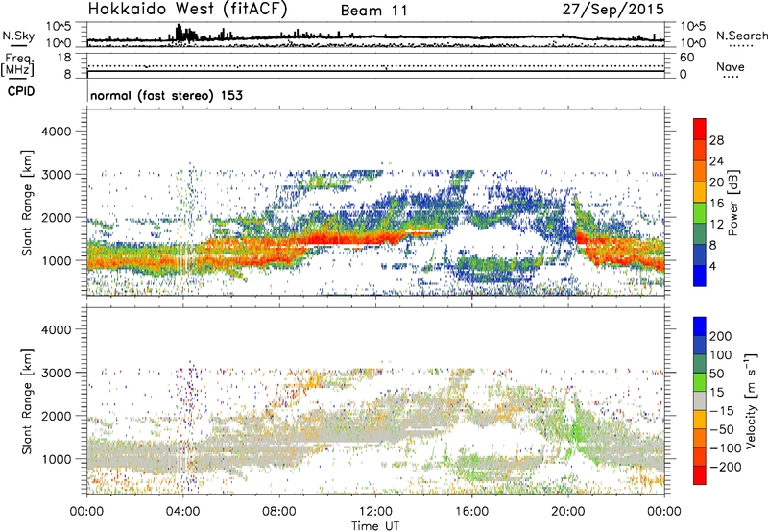Click the velocity panel 'Slant Range [km]' label
Image resolution: width=768 pixels, height=532 pixels.
click(x=27, y=400)
